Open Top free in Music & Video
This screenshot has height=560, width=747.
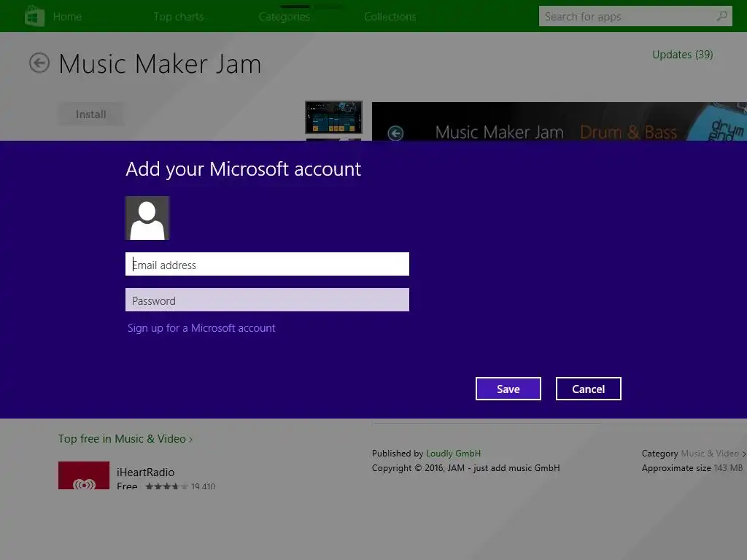(x=125, y=438)
